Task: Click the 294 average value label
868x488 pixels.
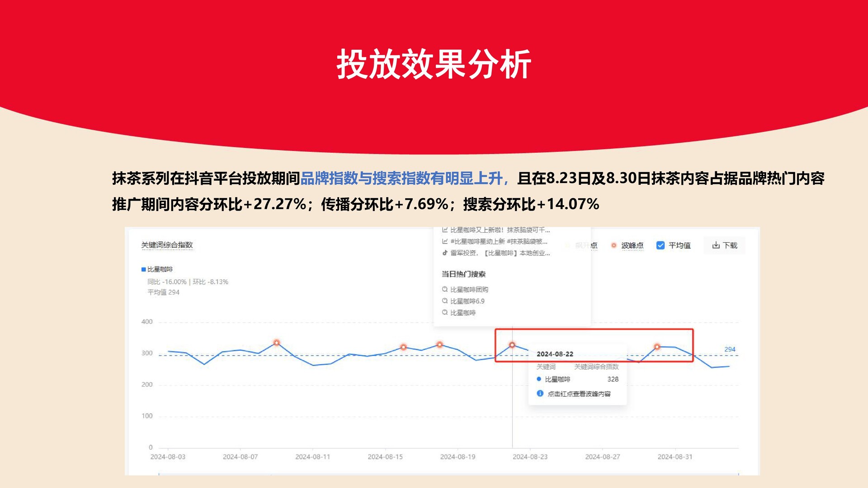Action: coord(730,349)
